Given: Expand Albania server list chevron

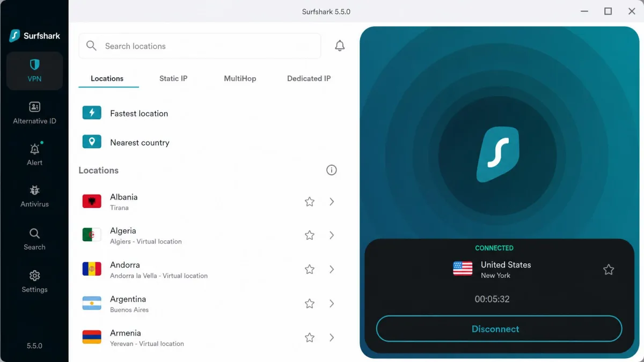Looking at the screenshot, I should pyautogui.click(x=332, y=202).
